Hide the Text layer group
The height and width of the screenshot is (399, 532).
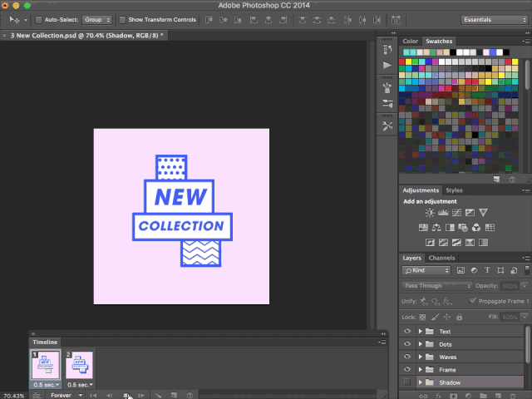click(407, 331)
